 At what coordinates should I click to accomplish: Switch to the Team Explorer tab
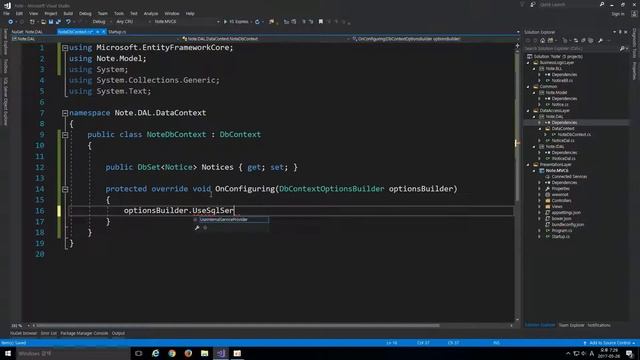point(571,325)
